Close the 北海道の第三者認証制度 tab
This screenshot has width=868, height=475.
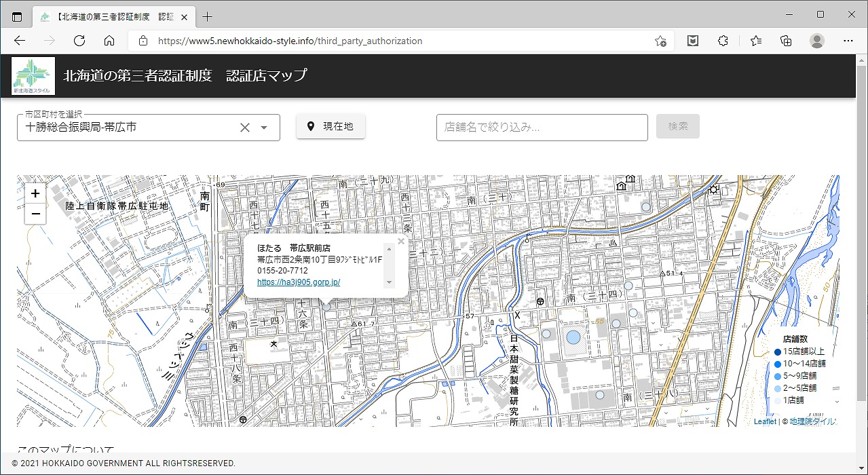(184, 17)
